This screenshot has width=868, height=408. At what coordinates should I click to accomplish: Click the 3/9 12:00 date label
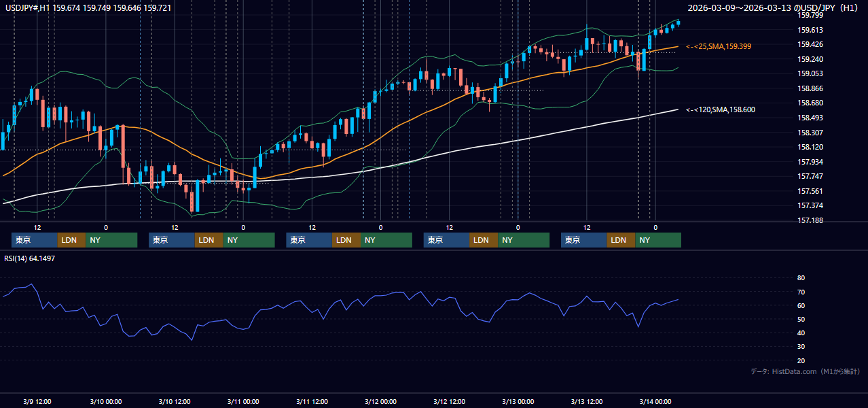coord(37,401)
